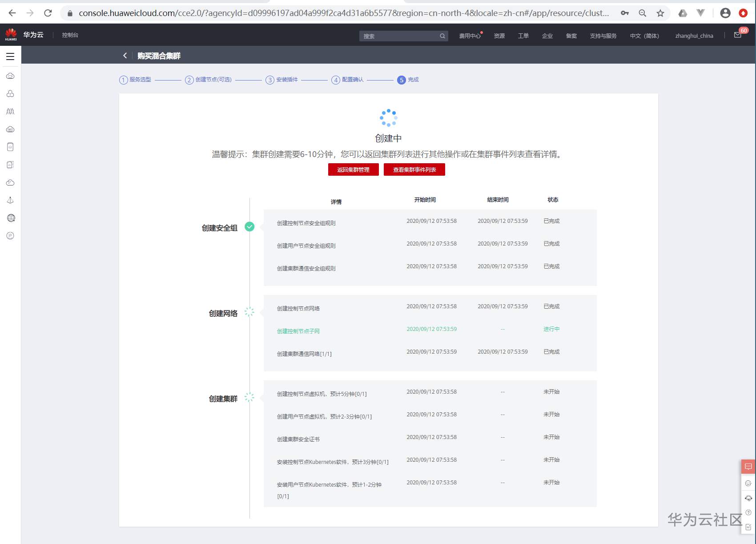756x544 pixels.
Task: Click the 安装控制节点Kubernetes软件 row text
Action: [x=333, y=462]
